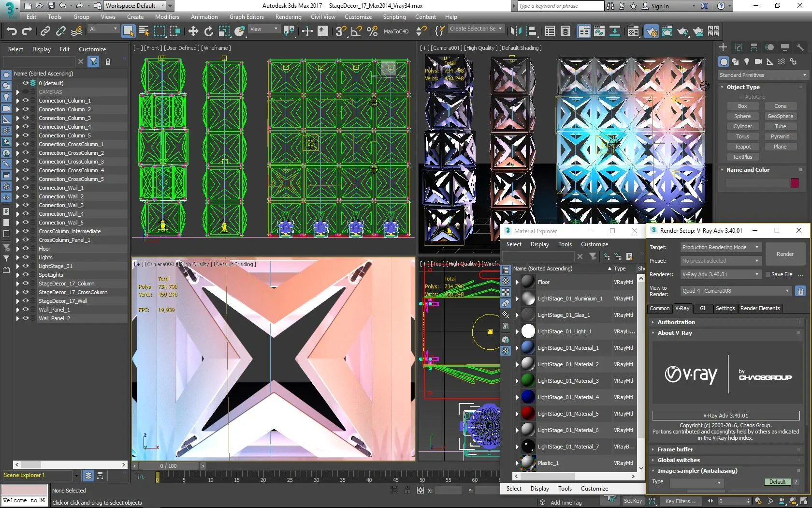Toggle visibility eye of Lights object
This screenshot has width=812, height=508.
(x=26, y=257)
